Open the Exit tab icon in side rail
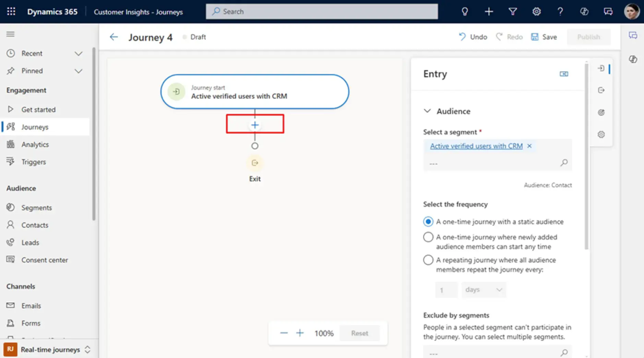This screenshot has width=644, height=358. tap(601, 90)
